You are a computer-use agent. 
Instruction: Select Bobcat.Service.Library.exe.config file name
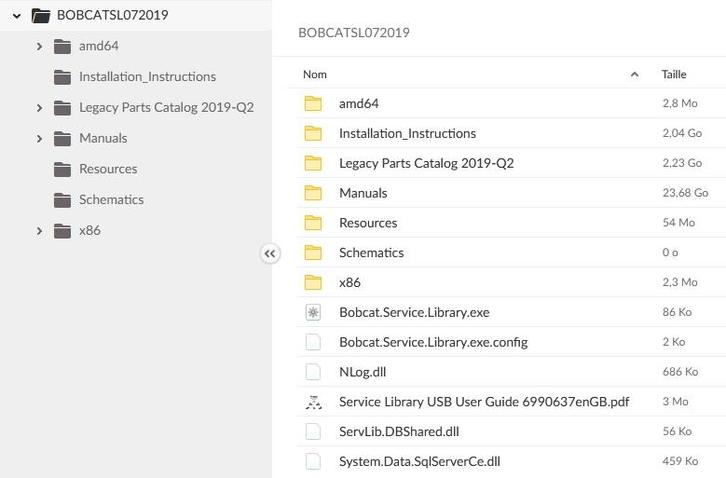[433, 342]
